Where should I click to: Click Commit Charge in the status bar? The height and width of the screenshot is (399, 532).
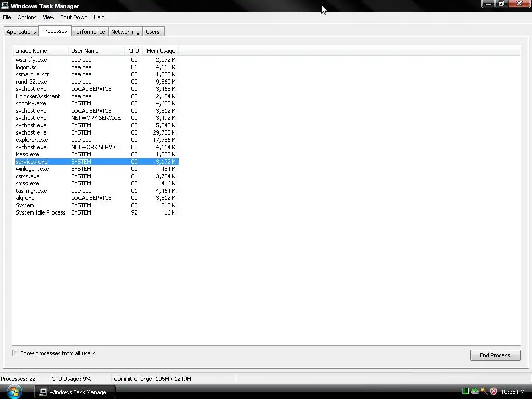pos(153,379)
